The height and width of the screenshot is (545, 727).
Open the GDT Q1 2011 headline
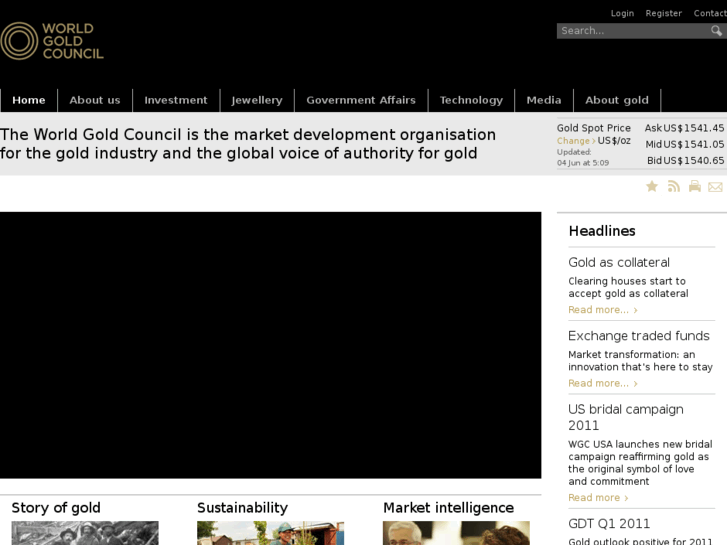point(609,524)
